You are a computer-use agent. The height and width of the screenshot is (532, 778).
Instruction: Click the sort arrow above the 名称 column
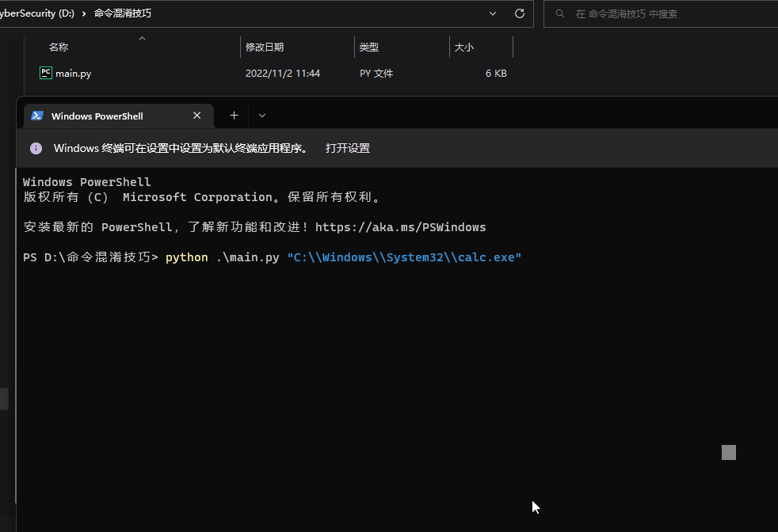click(x=142, y=38)
